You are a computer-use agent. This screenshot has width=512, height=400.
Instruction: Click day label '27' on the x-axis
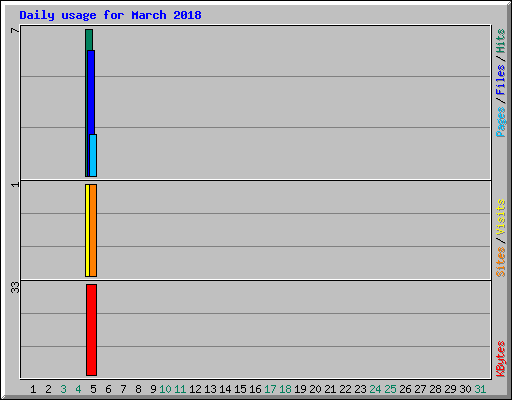click(420, 389)
